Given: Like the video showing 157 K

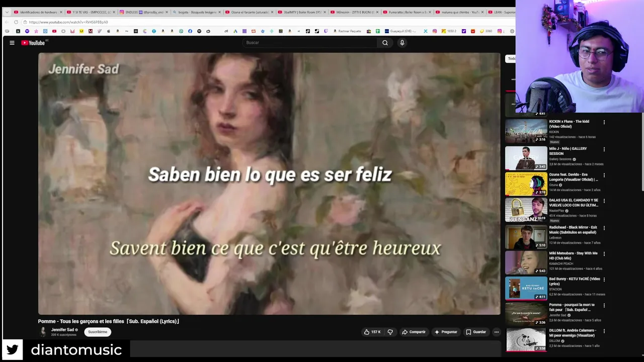Looking at the screenshot, I should coord(372,332).
